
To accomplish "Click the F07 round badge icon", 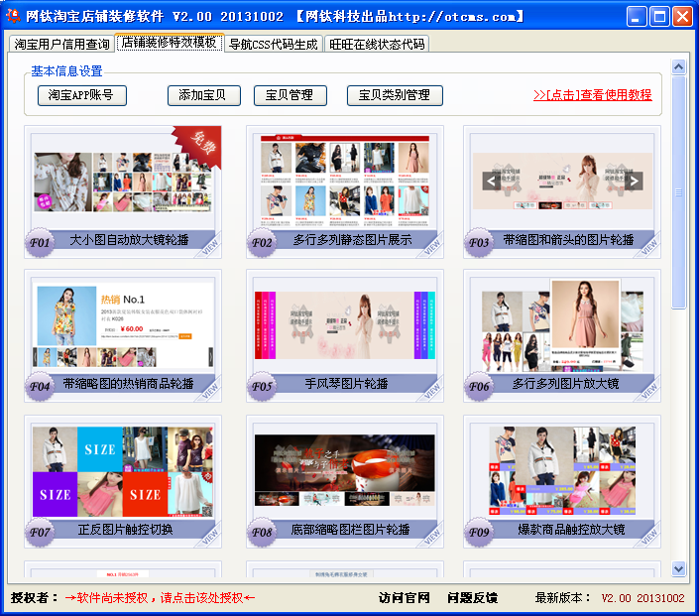I will pyautogui.click(x=40, y=533).
